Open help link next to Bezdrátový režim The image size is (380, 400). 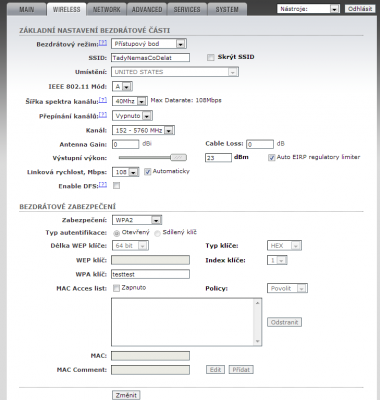(x=103, y=43)
